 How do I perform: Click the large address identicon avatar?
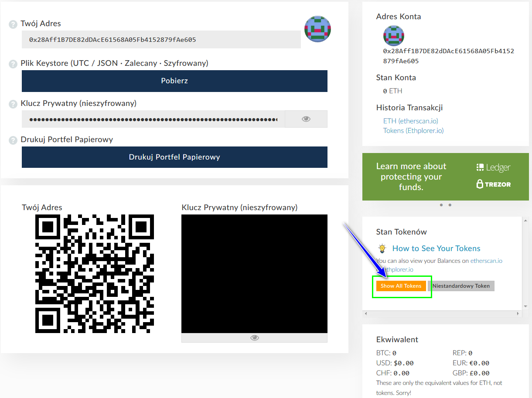[317, 29]
